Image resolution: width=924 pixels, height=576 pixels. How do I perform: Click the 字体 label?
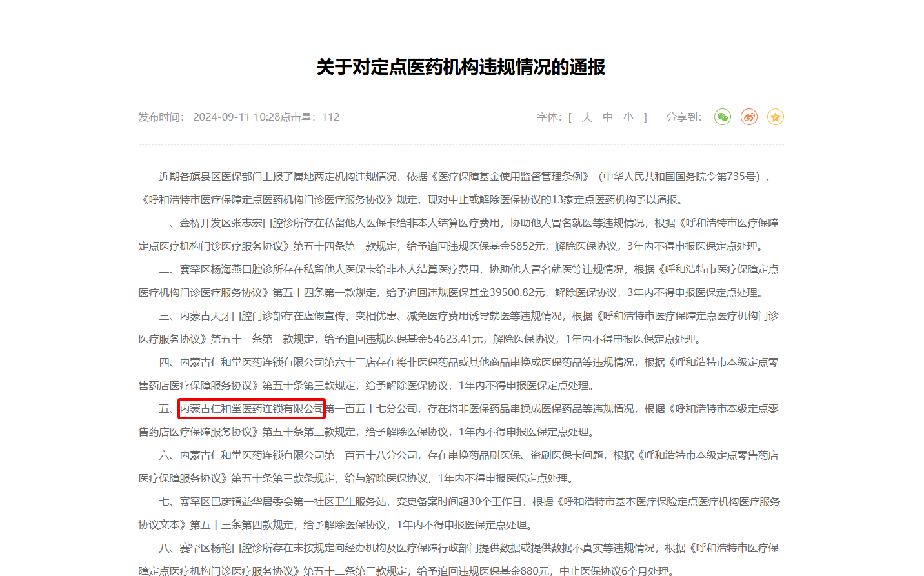point(549,117)
